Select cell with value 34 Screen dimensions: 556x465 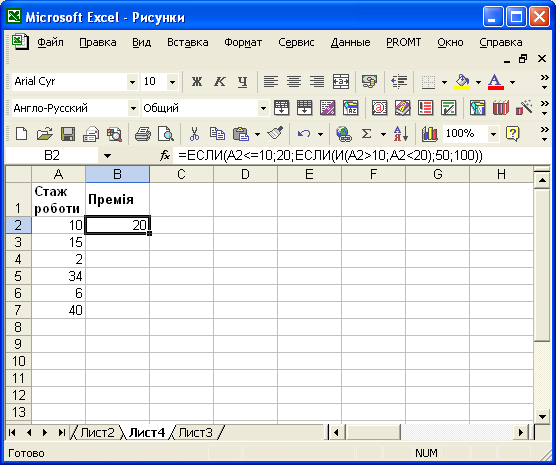click(x=59, y=276)
